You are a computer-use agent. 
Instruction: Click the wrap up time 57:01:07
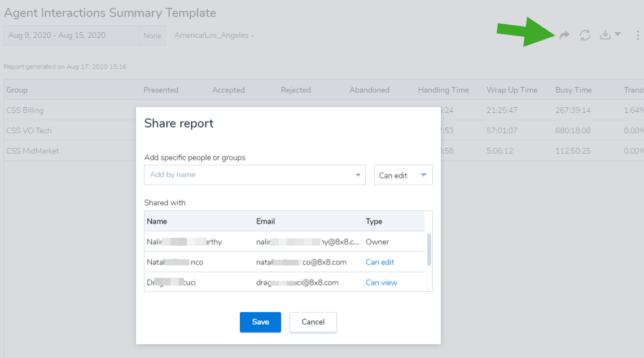pos(502,130)
